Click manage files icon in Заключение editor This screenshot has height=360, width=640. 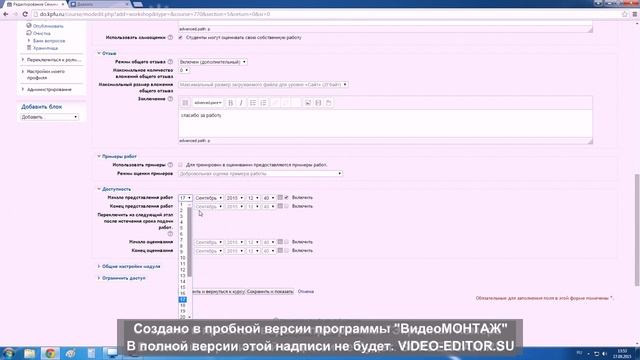329,103
